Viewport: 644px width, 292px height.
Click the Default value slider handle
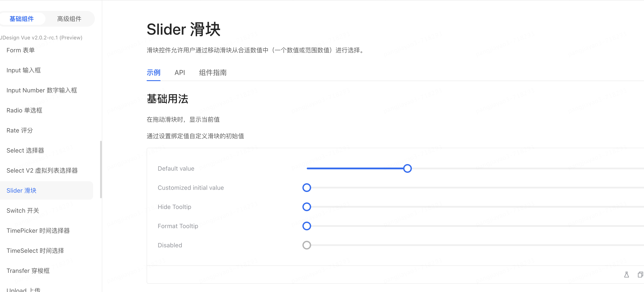pos(407,168)
